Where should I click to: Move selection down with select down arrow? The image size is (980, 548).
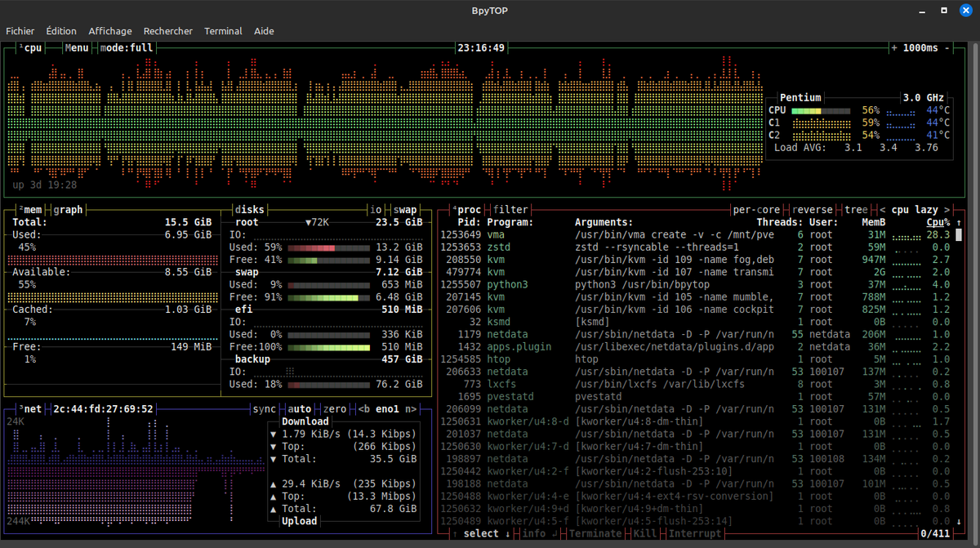coord(507,534)
